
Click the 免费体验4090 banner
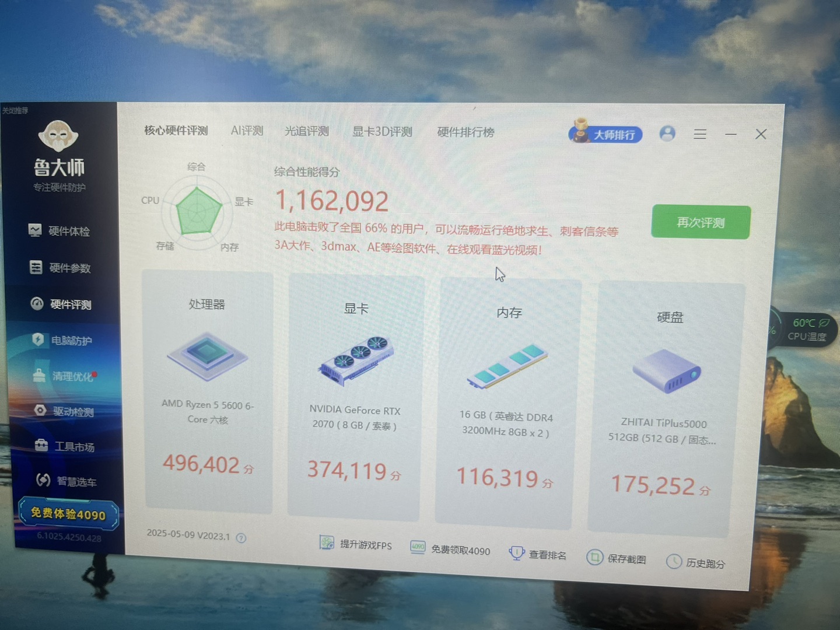68,514
